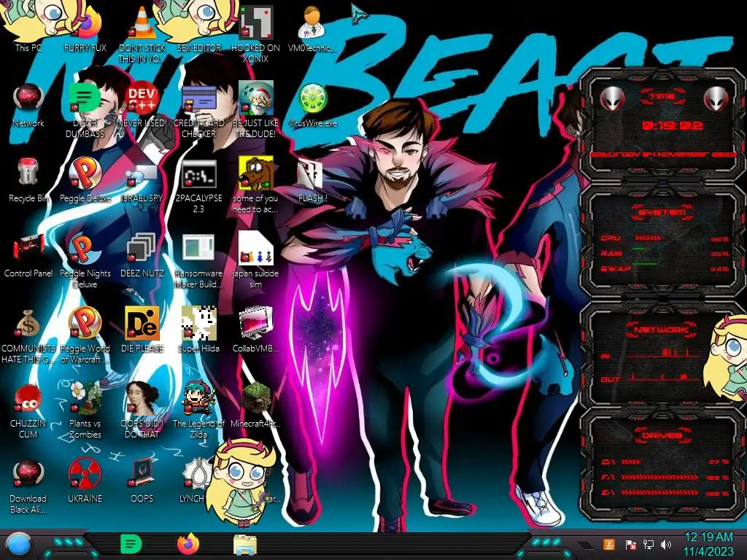Select BE JUST LIKE THE DUDE! icon

click(256, 98)
